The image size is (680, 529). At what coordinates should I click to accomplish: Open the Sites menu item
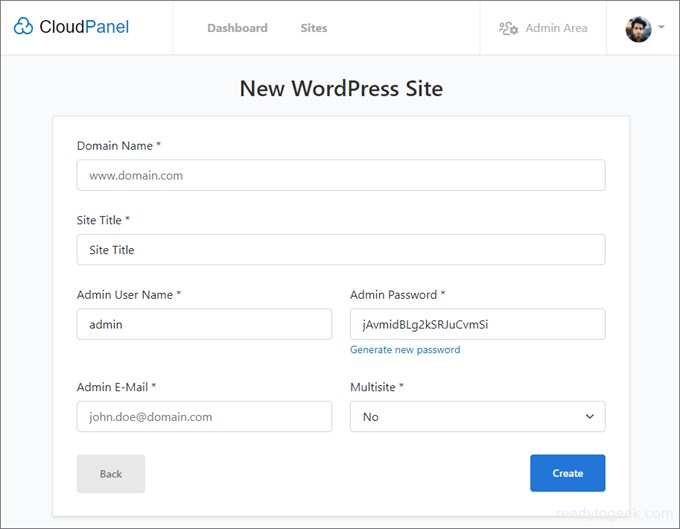tap(314, 28)
